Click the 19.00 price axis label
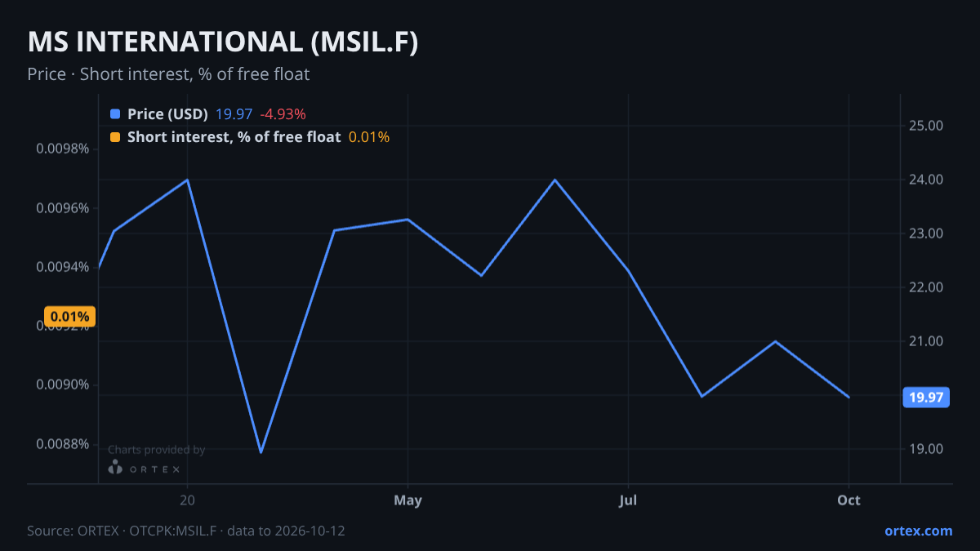Image resolution: width=980 pixels, height=551 pixels. [925, 449]
